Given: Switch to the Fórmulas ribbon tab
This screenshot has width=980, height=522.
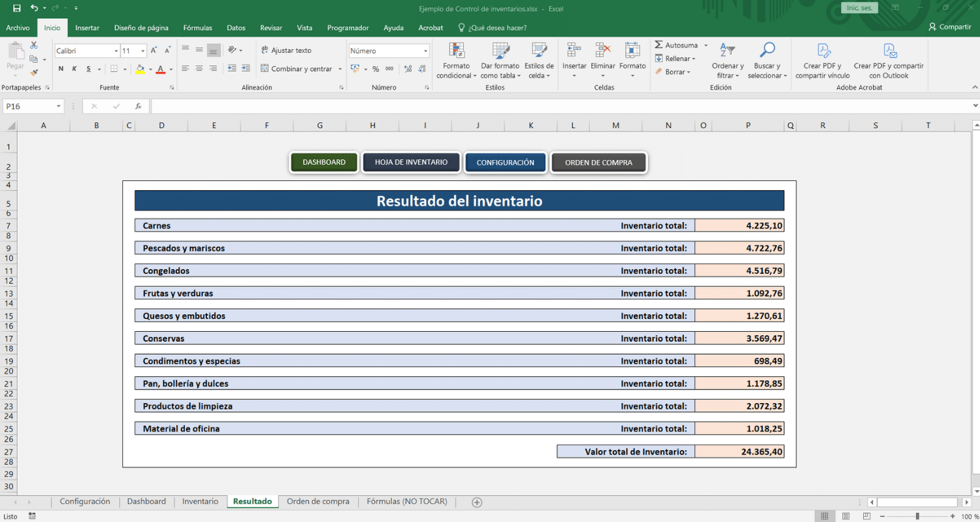Looking at the screenshot, I should click(197, 27).
